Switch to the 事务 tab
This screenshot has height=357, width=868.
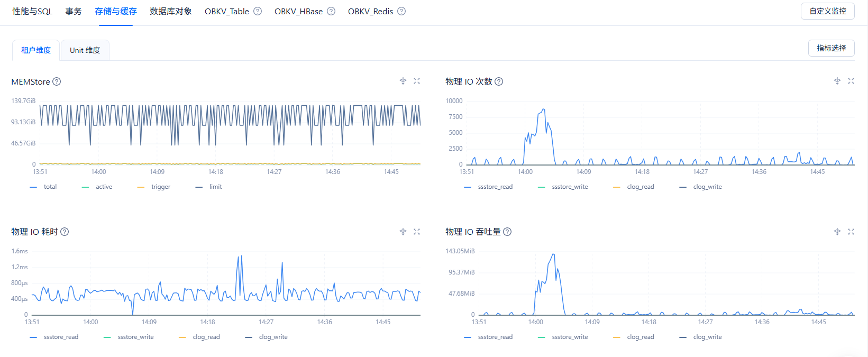pyautogui.click(x=74, y=11)
